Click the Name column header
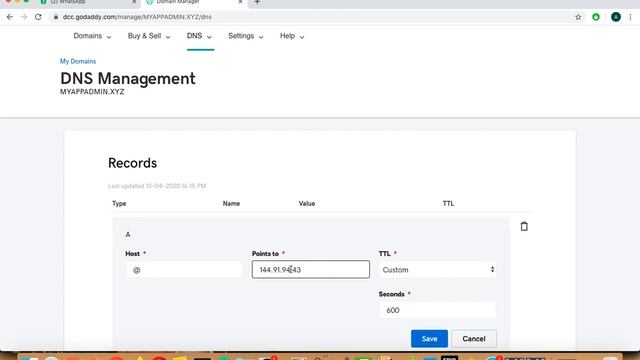Screen dimensions: 640x360 tap(231, 204)
